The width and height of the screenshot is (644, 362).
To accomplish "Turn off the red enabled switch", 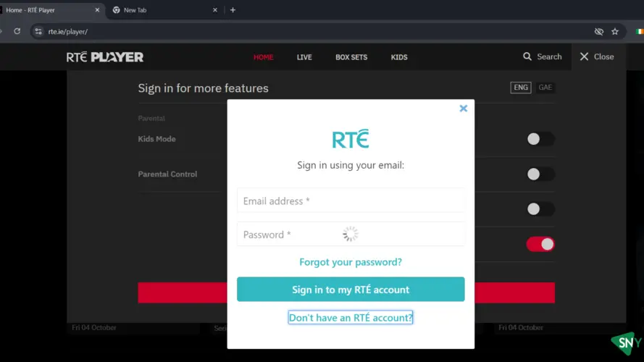I will click(x=540, y=244).
